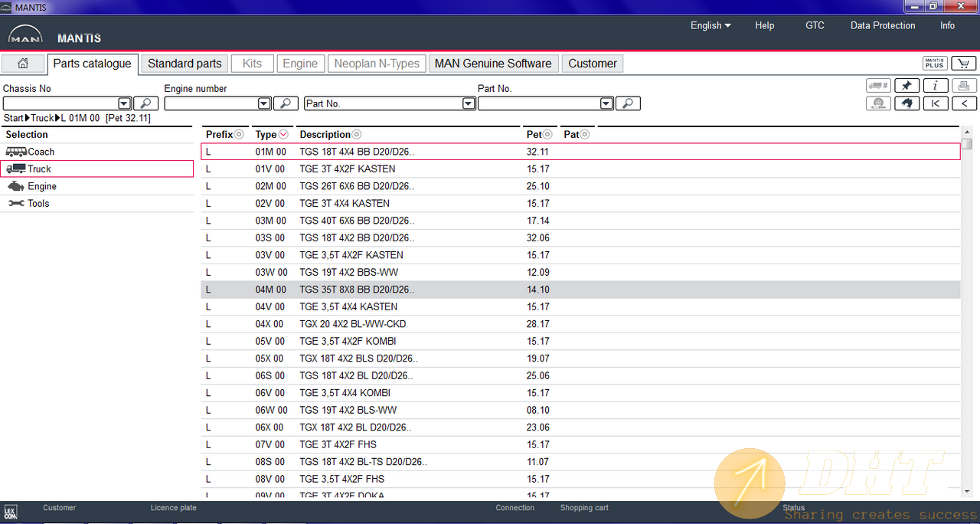Image resolution: width=980 pixels, height=524 pixels.
Task: Open the English language dropdown
Action: 710,25
